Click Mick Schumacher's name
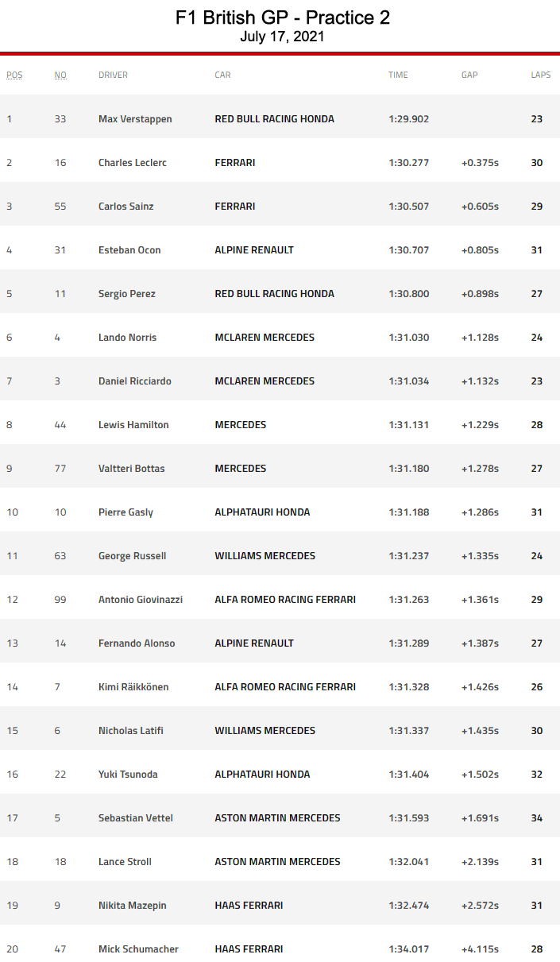 click(138, 949)
